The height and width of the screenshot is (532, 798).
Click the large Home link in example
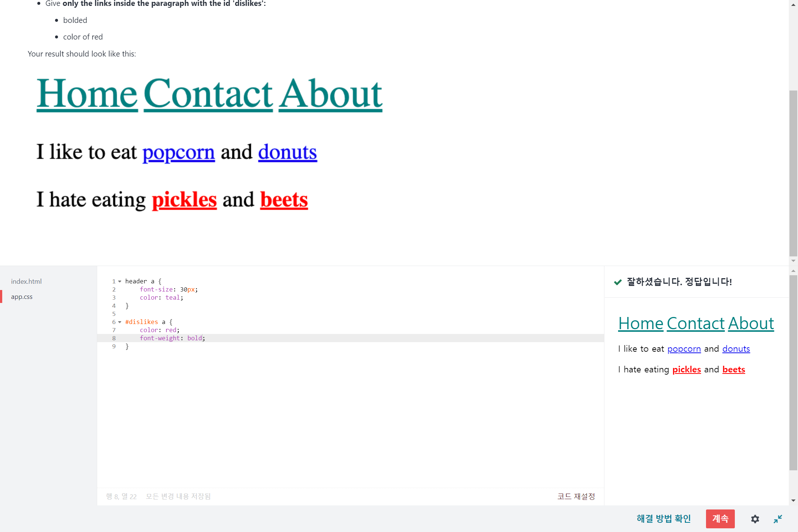[x=87, y=94]
